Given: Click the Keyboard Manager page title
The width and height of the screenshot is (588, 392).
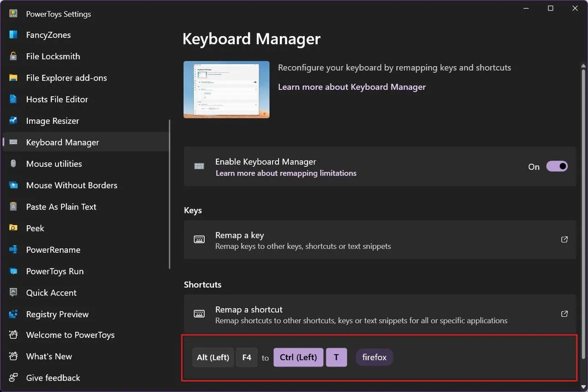Looking at the screenshot, I should 252,39.
